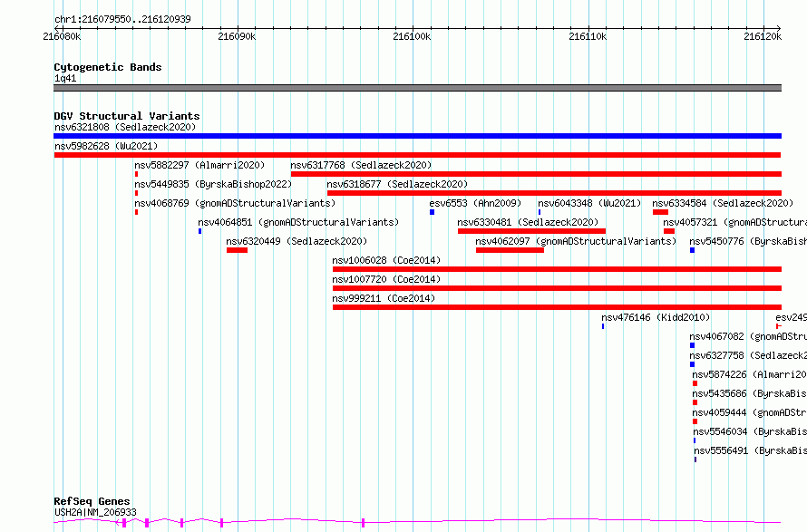Click the red bar under nsv6320449
This screenshot has width=807, height=532.
pyautogui.click(x=237, y=250)
